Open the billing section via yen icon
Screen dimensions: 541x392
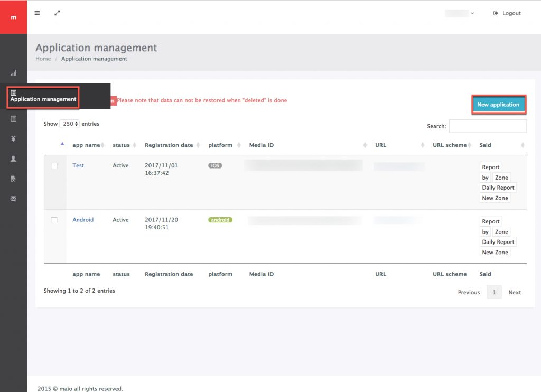pyautogui.click(x=13, y=138)
